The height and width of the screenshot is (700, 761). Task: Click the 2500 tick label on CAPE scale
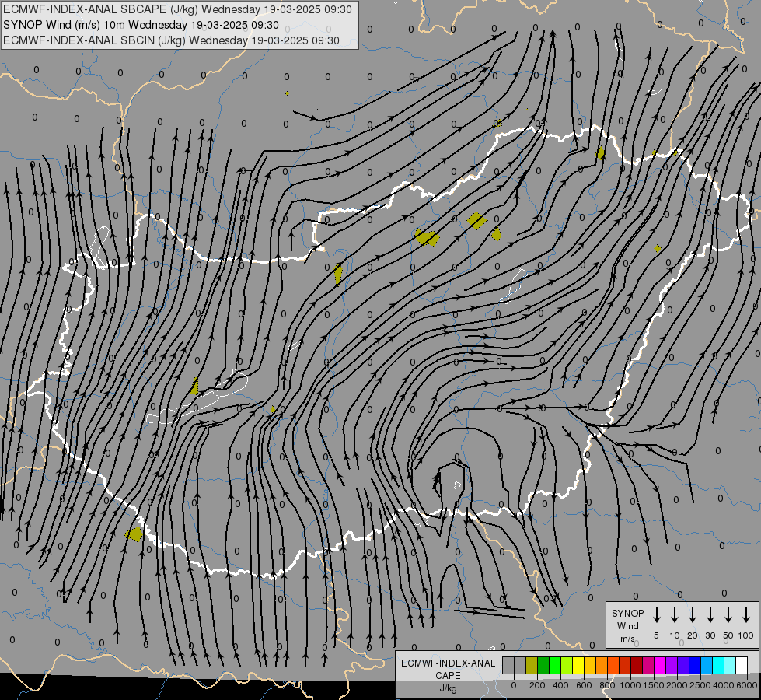tap(700, 685)
